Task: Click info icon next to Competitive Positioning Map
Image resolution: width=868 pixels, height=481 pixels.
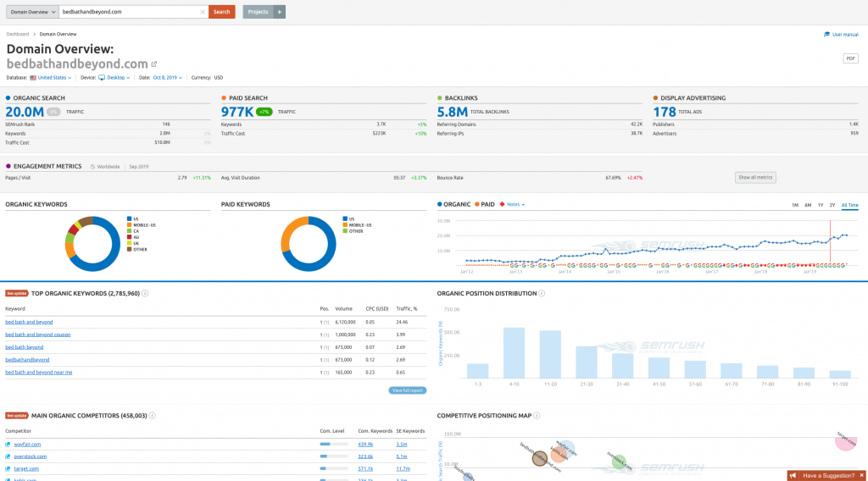Action: click(547, 416)
